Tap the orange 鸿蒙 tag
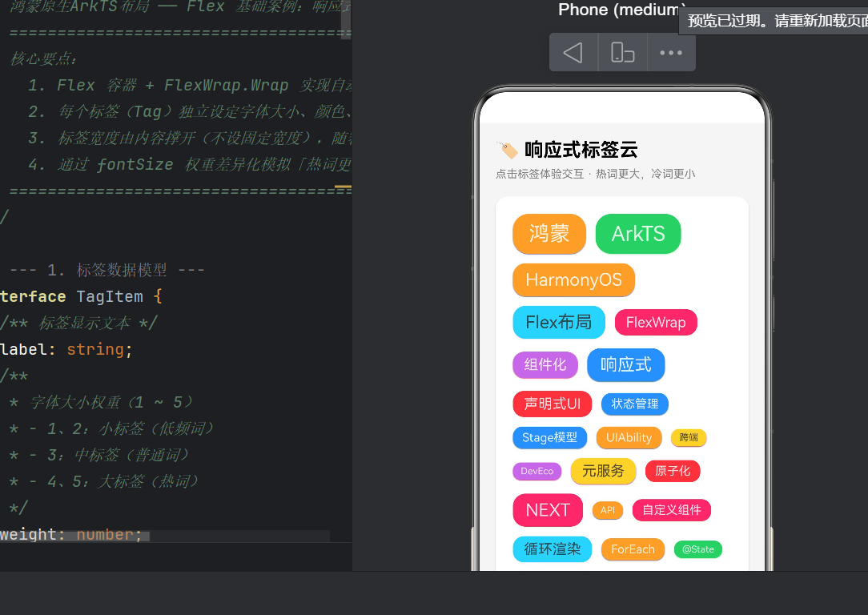Image resolution: width=868 pixels, height=615 pixels. coord(549,234)
